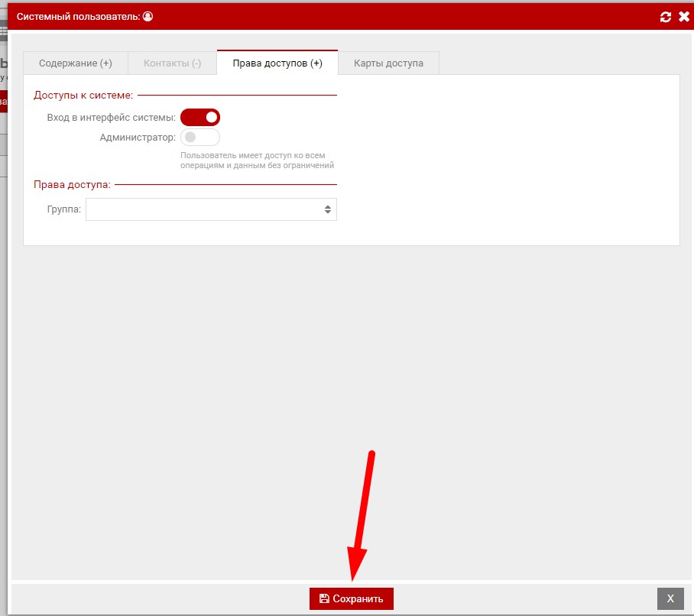Click the Администратор label text
694x616 pixels.
137,138
